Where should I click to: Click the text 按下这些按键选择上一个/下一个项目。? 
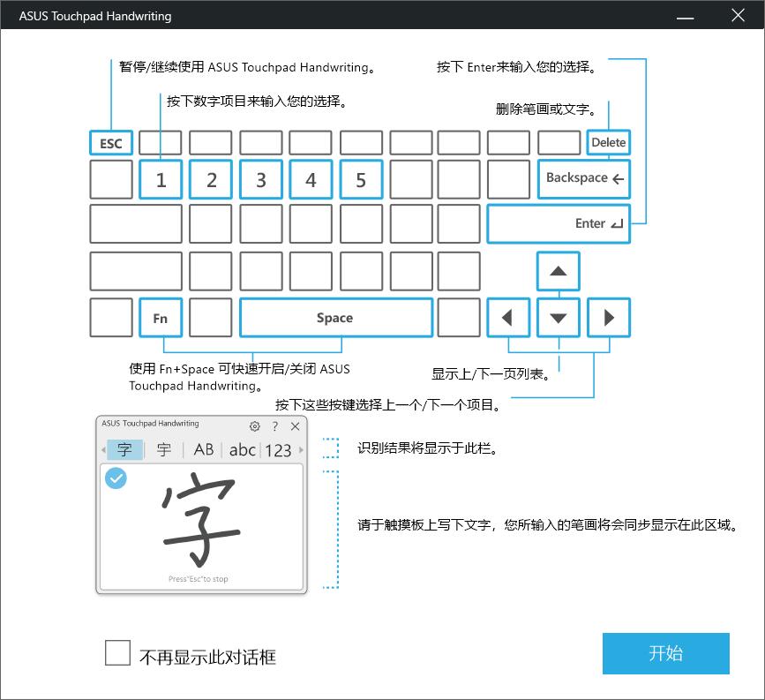coord(388,404)
